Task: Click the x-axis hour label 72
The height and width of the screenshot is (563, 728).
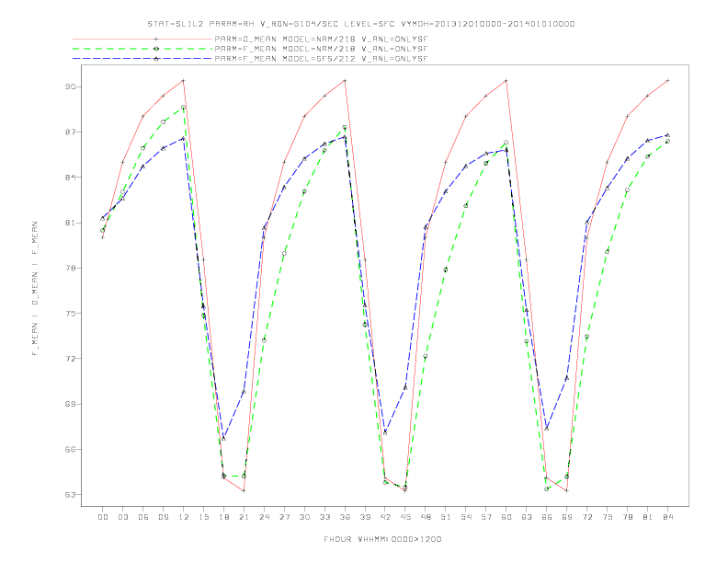Action: [x=586, y=517]
